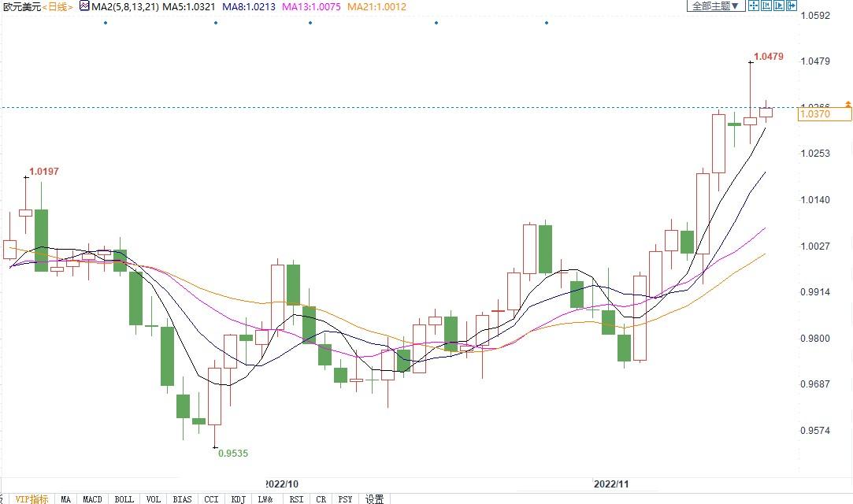Click the 0.9535 low price marker
Screen dimensions: 853x504
point(232,454)
